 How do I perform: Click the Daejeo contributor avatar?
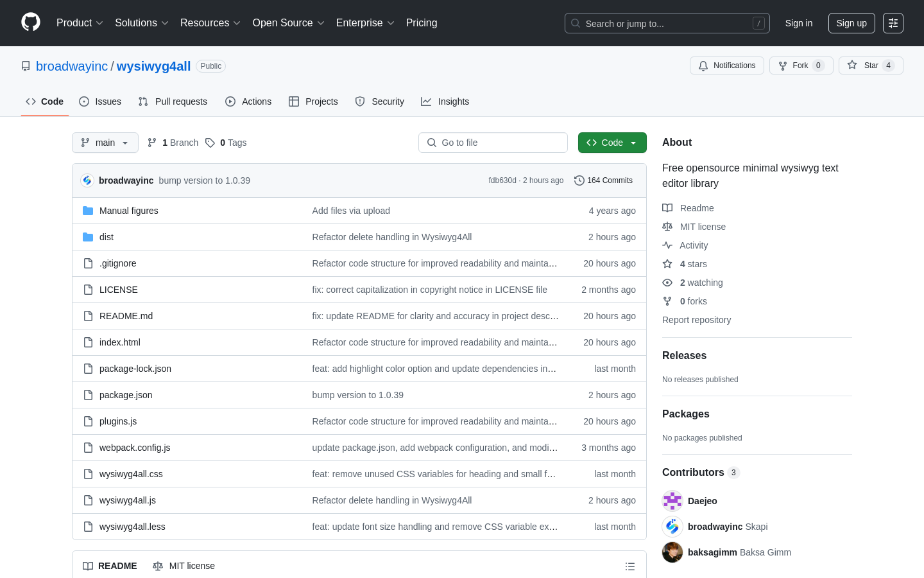[x=672, y=501]
